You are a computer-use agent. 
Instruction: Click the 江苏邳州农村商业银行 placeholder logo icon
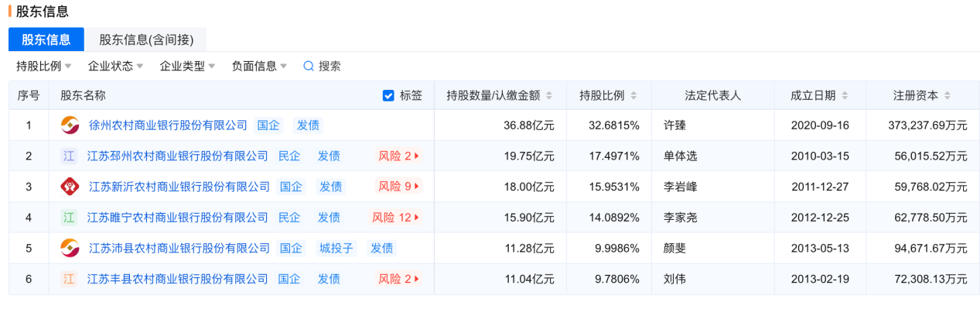tap(69, 156)
